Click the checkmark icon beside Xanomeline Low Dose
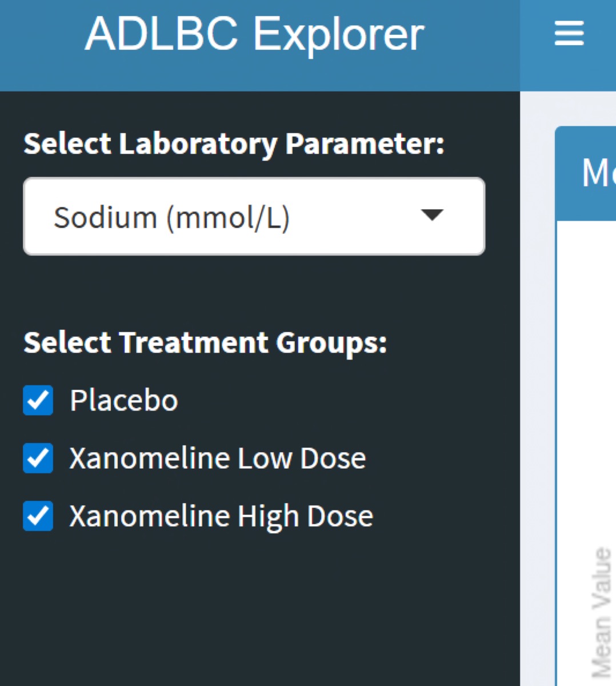The image size is (616, 686). pos(38,458)
